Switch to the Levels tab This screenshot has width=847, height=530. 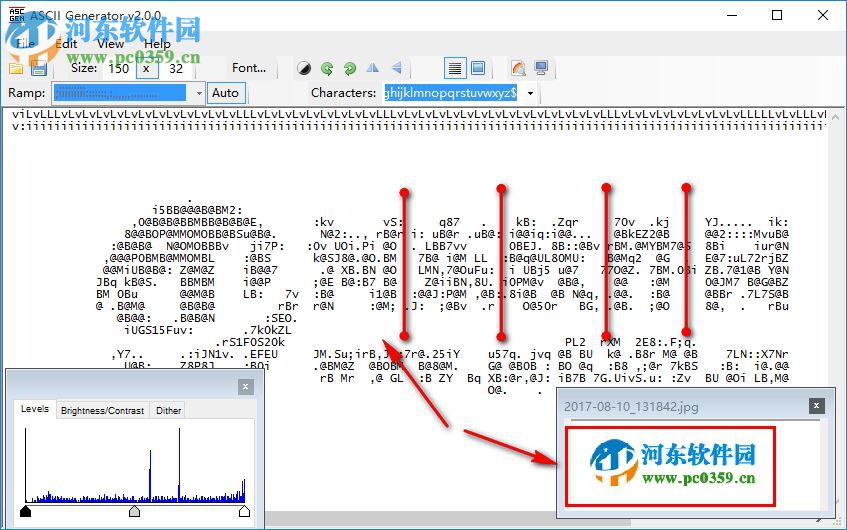35,409
